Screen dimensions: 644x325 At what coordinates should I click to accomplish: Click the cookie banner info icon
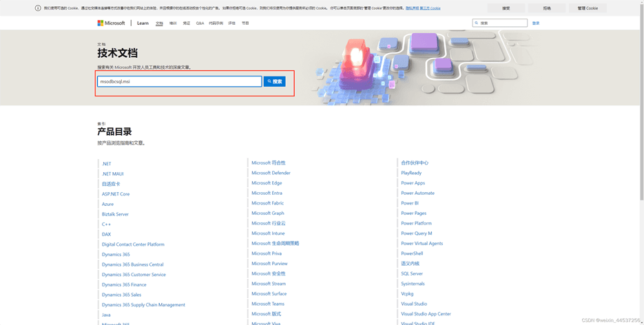(38, 8)
